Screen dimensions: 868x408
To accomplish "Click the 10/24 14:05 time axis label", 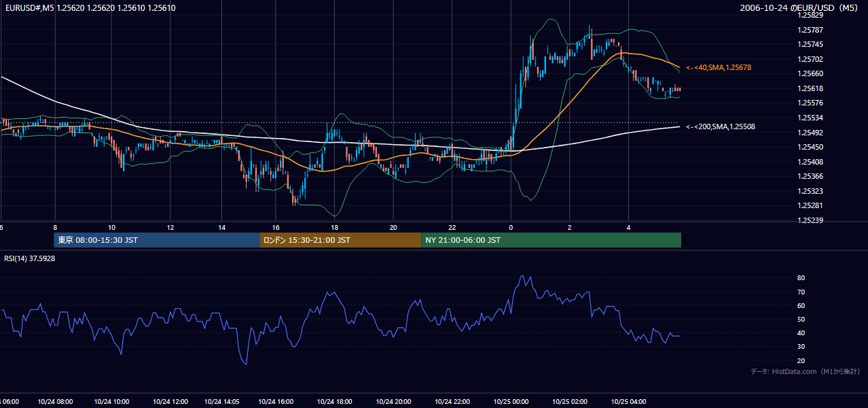I will pos(222,402).
